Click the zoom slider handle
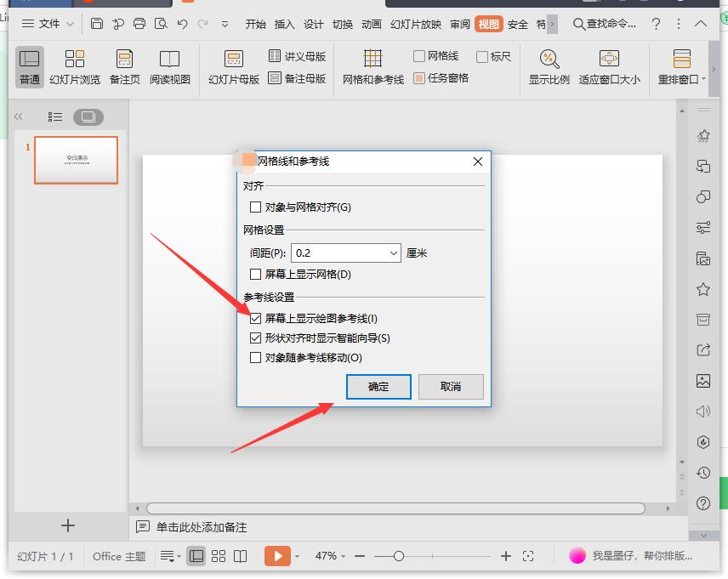Image resolution: width=728 pixels, height=579 pixels. click(x=398, y=556)
